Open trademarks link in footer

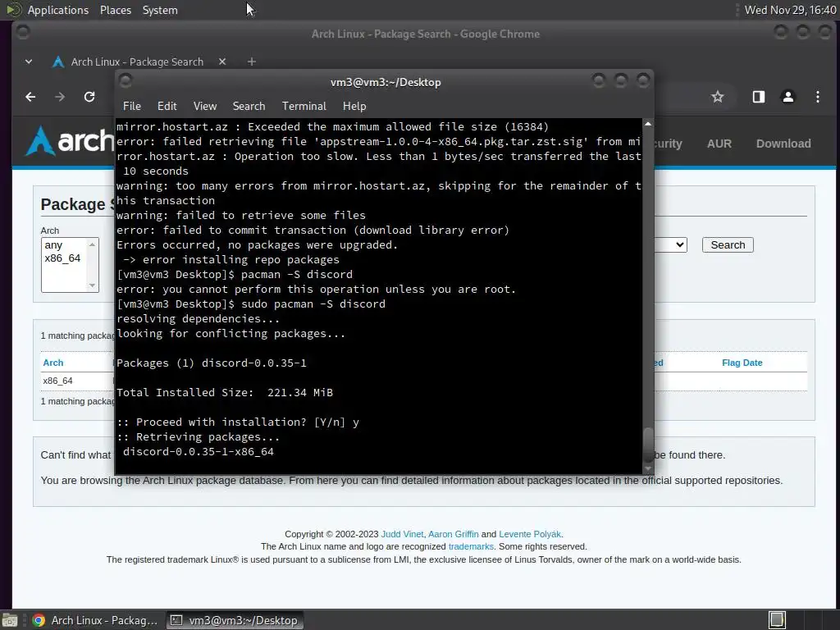471,546
